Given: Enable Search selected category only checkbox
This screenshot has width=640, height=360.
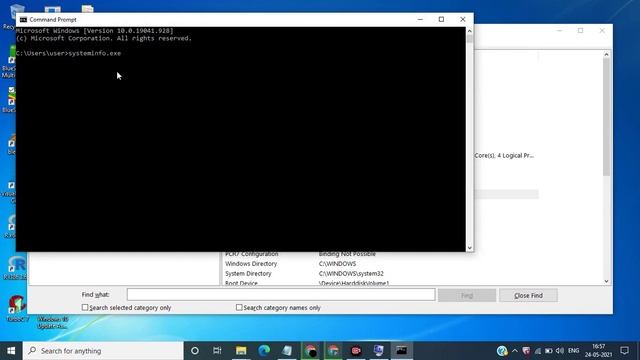Looking at the screenshot, I should click(x=85, y=307).
